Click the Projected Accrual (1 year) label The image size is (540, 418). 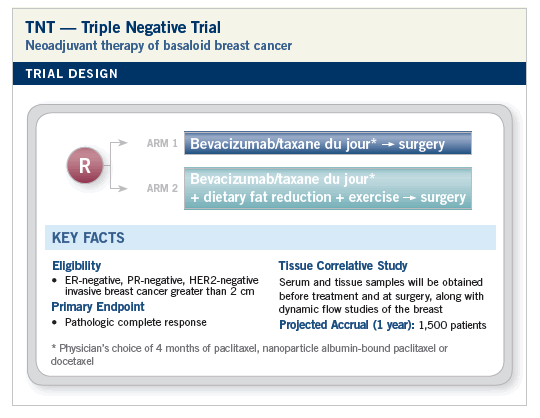347,325
